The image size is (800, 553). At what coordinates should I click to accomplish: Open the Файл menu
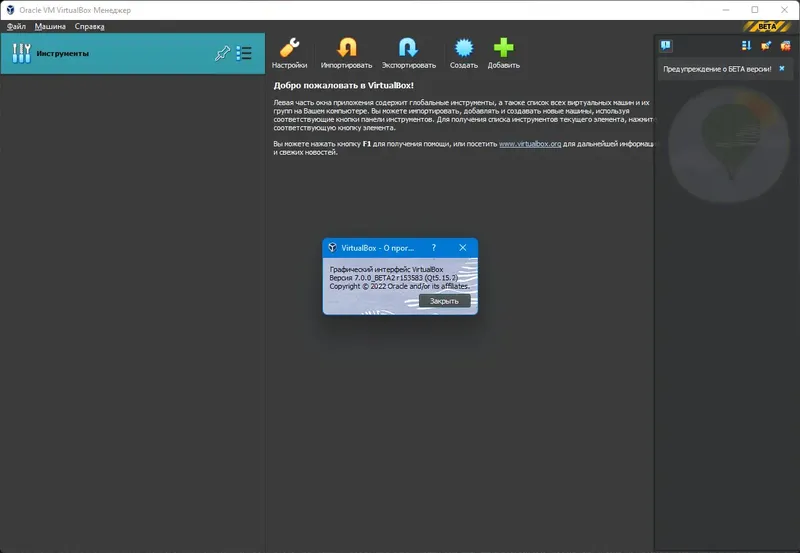tap(16, 27)
